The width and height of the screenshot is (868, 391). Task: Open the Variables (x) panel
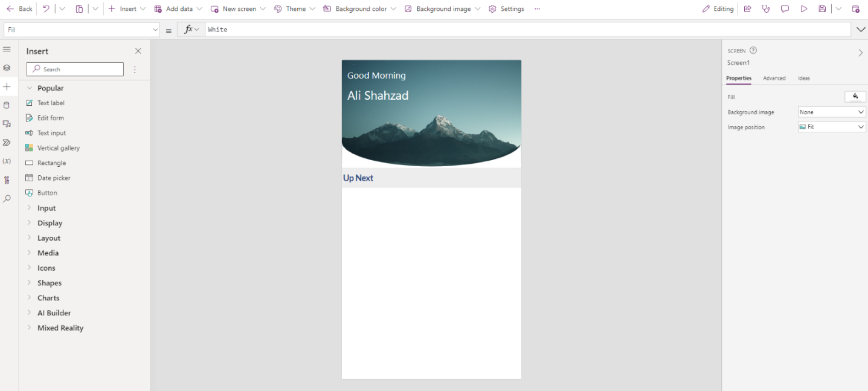pos(7,161)
